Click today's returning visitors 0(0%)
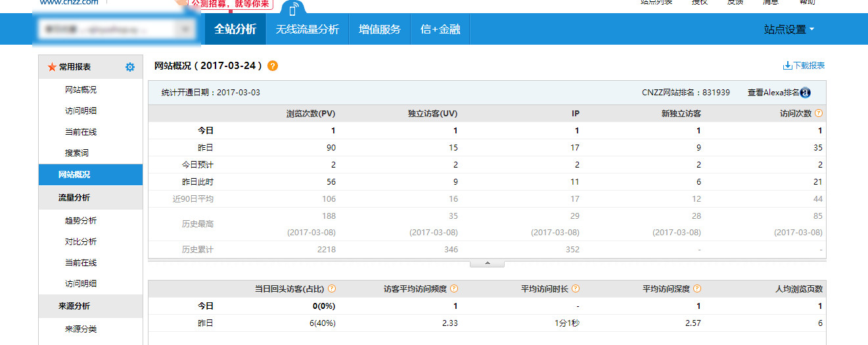The height and width of the screenshot is (345, 868). point(324,306)
